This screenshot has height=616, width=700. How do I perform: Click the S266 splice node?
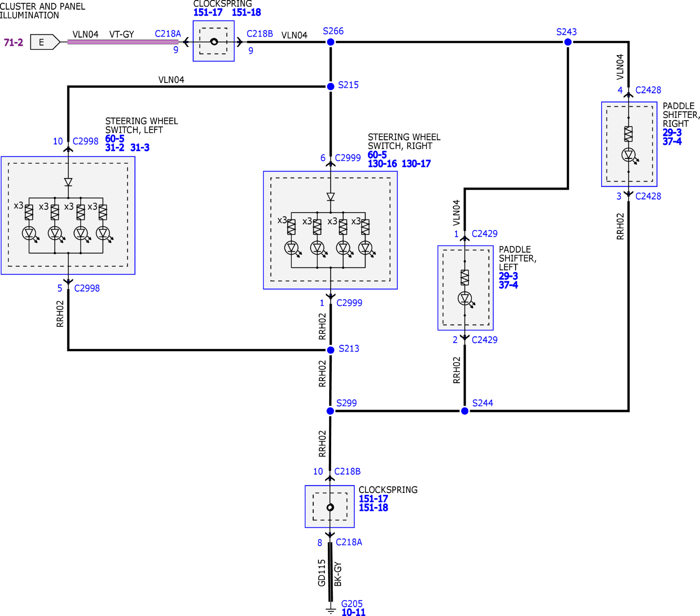click(x=331, y=42)
